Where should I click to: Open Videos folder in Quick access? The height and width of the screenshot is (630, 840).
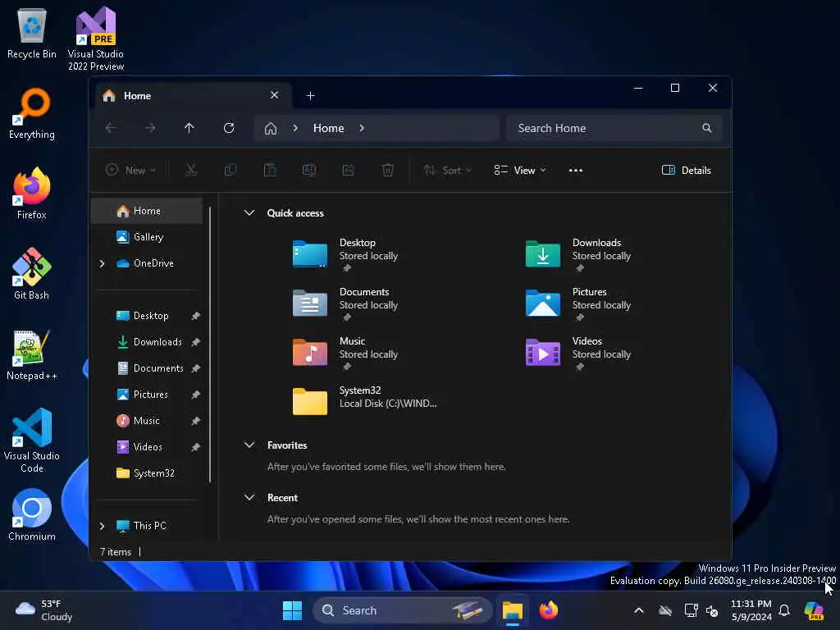[x=578, y=353]
